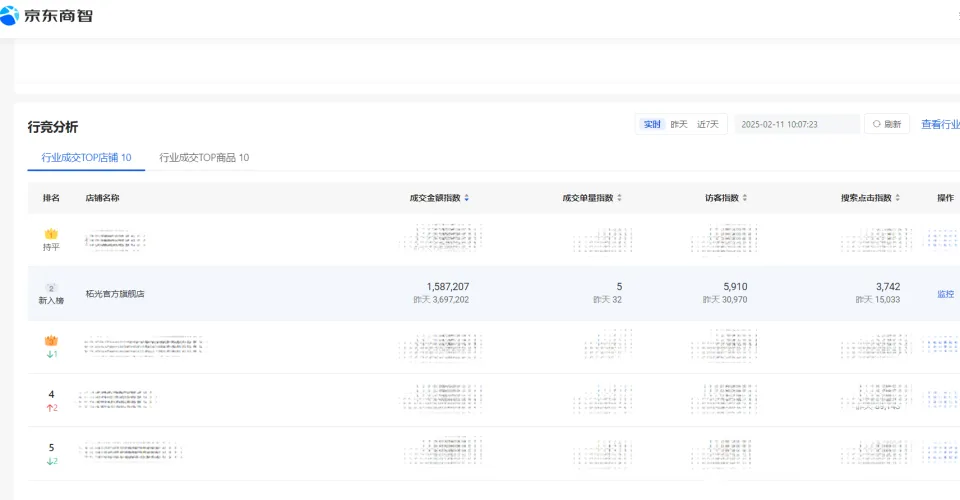This screenshot has width=960, height=500.
Task: Sort by 搜索点击指数 arrow icon
Action: click(x=898, y=198)
